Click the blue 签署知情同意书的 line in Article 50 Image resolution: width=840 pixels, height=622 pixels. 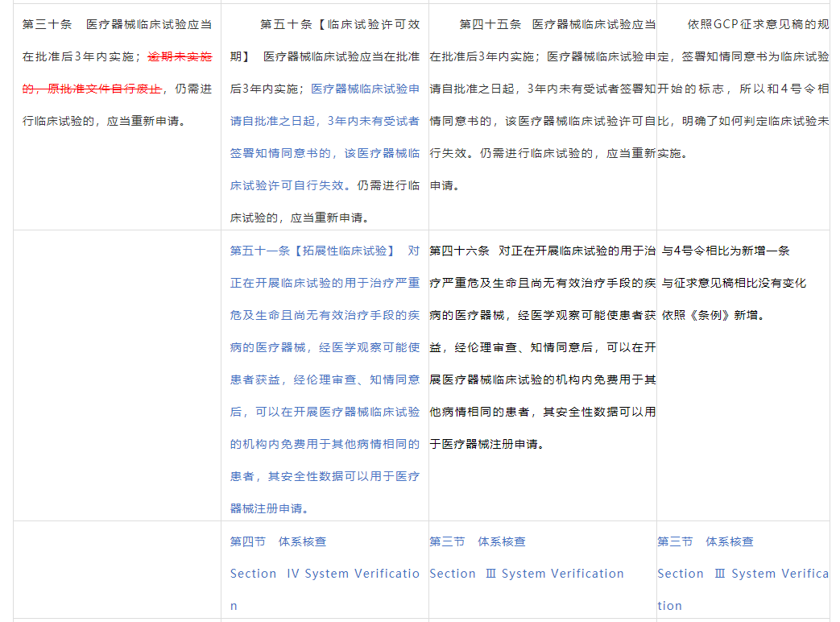(x=325, y=153)
